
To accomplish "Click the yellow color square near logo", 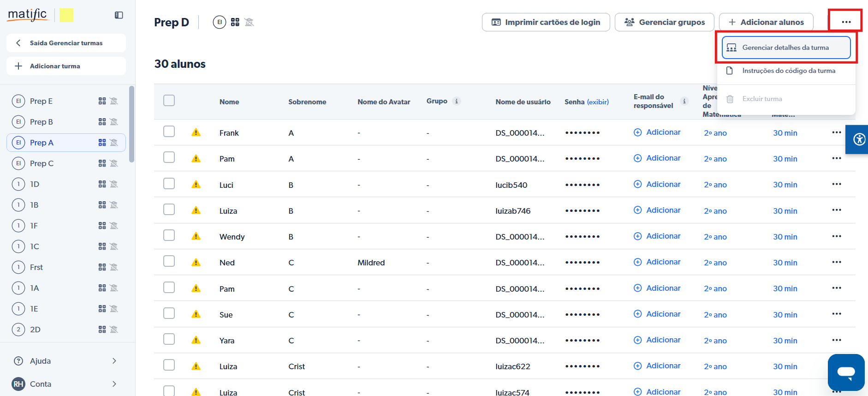I will (66, 15).
